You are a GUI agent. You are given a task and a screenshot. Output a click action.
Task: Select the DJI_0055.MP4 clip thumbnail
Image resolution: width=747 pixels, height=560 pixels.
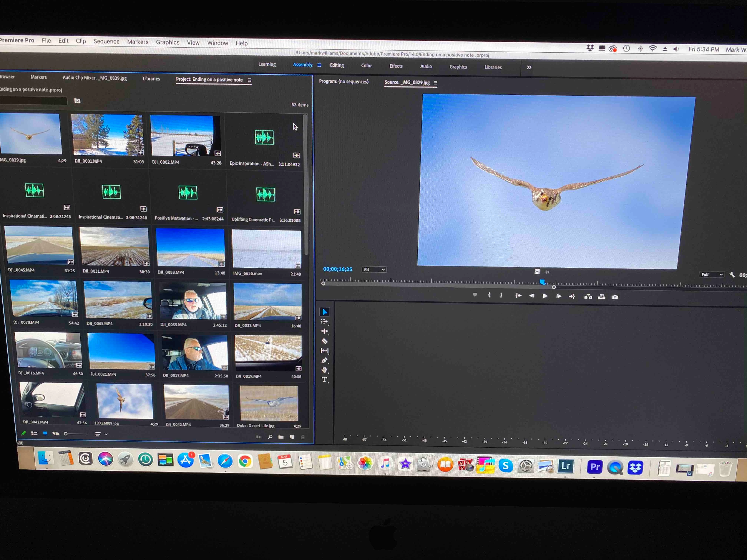(x=192, y=301)
